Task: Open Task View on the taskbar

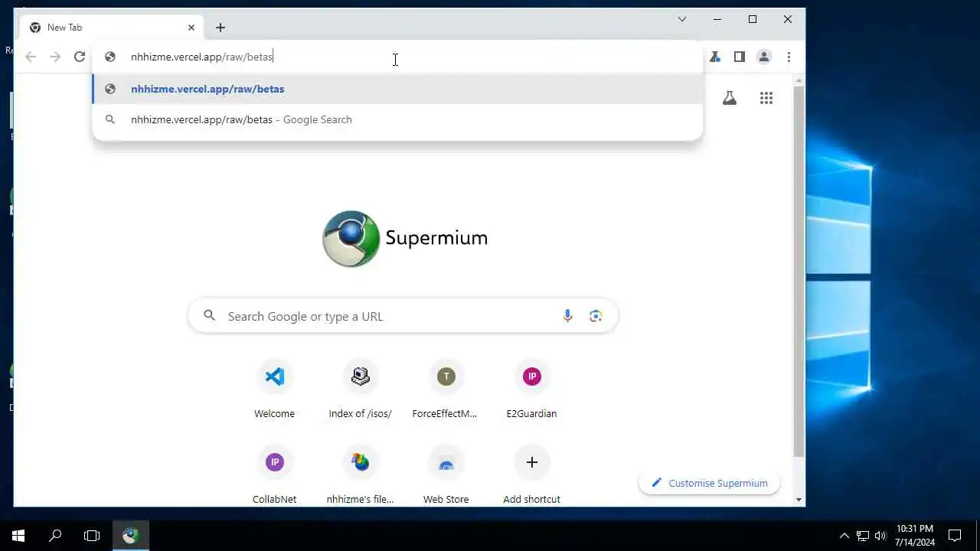Action: (92, 536)
